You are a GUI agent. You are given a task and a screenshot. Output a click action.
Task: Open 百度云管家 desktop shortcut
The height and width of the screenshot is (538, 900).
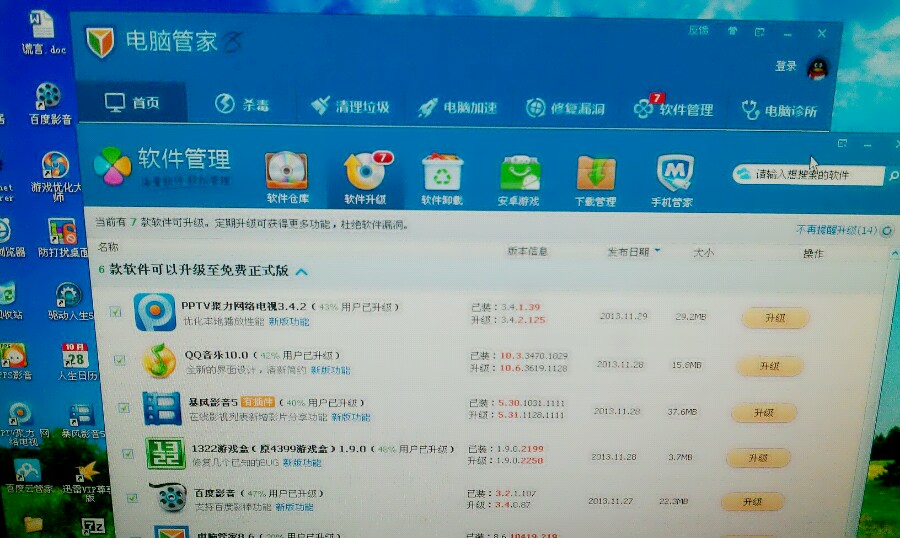tap(29, 477)
